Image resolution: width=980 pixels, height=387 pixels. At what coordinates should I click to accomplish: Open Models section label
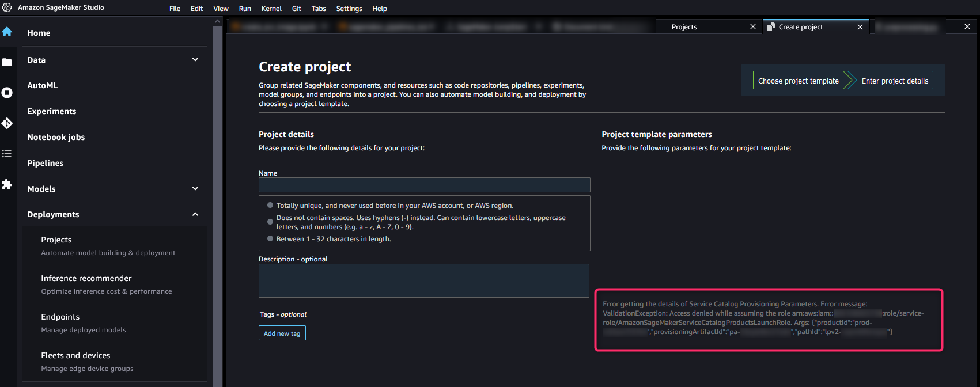click(41, 189)
